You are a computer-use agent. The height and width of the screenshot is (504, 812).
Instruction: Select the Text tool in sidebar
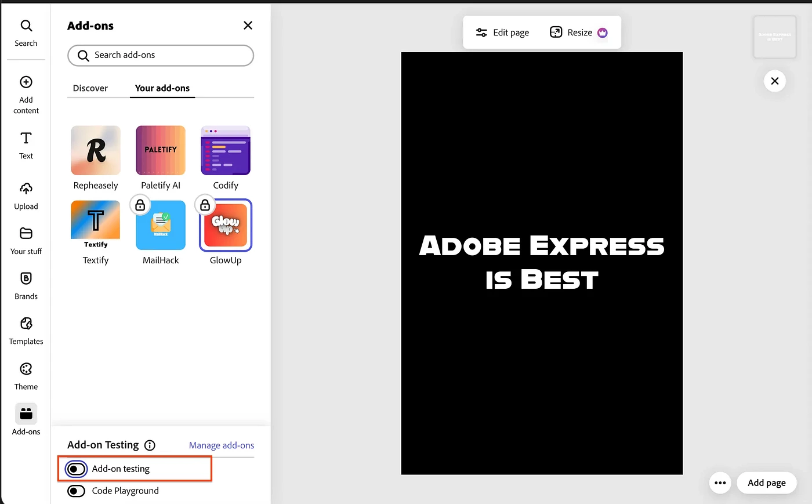click(x=26, y=145)
